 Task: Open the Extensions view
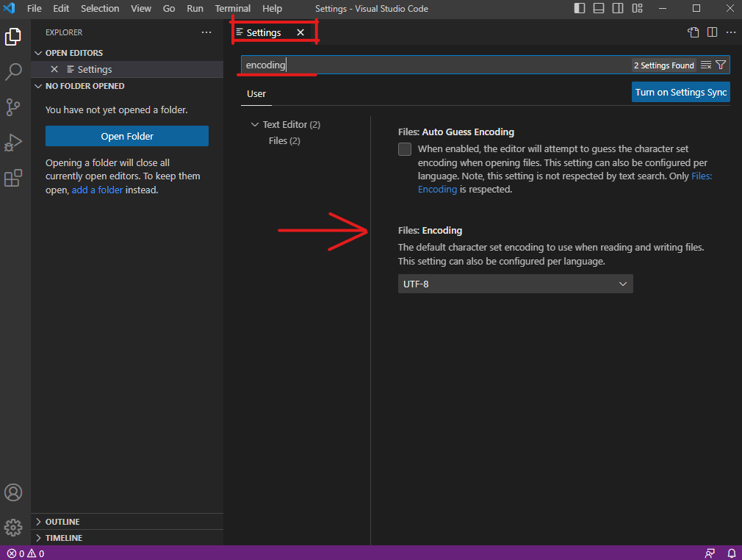(x=13, y=179)
